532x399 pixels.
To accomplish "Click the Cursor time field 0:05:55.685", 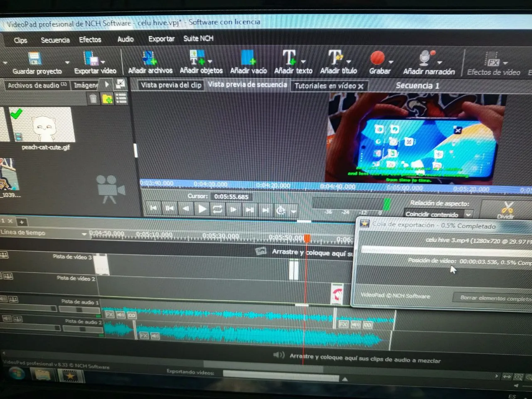I will (232, 197).
